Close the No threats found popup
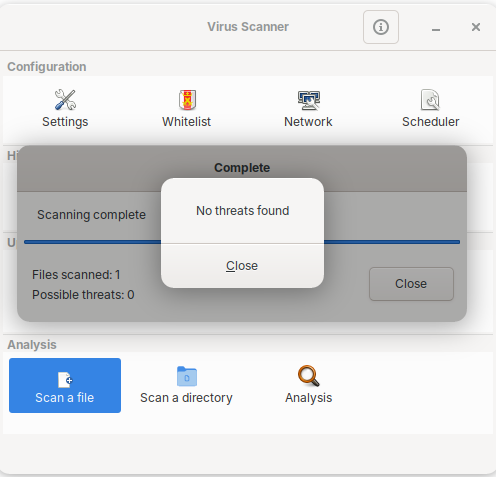Image resolution: width=496 pixels, height=477 pixels. pyautogui.click(x=242, y=266)
